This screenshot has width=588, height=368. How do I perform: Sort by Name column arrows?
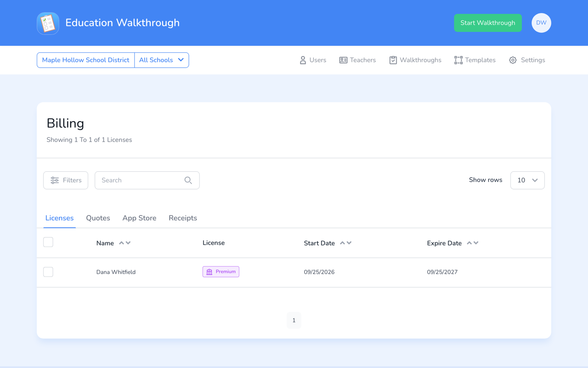[x=125, y=243]
